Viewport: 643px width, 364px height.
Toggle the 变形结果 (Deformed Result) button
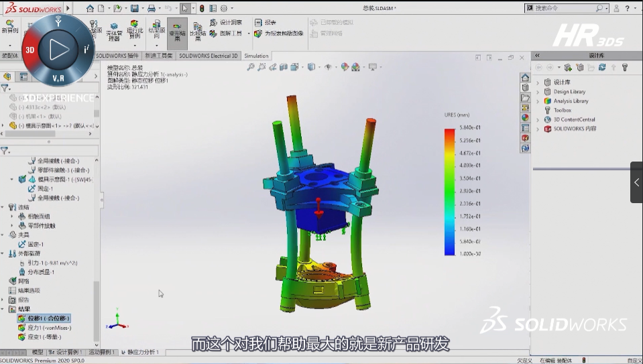(177, 33)
